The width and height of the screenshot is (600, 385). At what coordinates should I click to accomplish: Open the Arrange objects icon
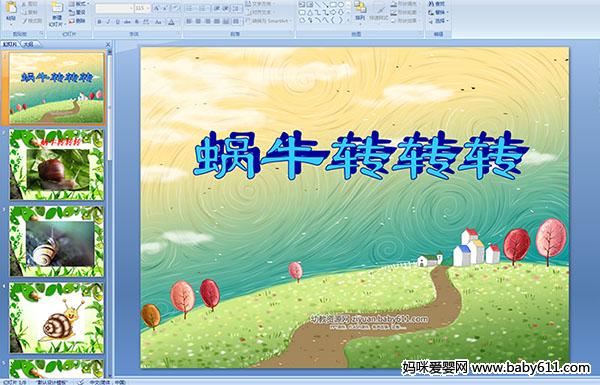tap(360, 11)
